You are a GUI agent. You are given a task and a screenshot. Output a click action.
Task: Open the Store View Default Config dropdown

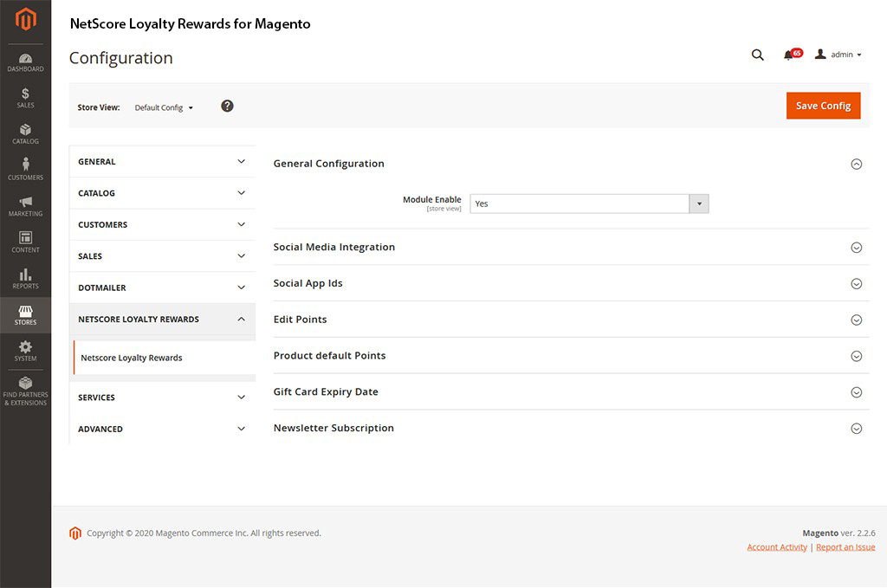(164, 107)
